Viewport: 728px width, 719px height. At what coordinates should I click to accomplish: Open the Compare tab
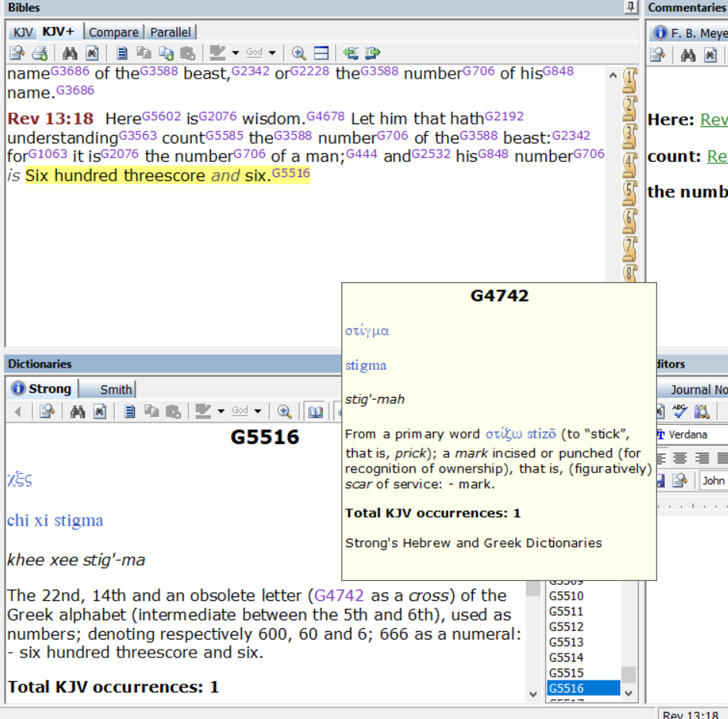(114, 32)
